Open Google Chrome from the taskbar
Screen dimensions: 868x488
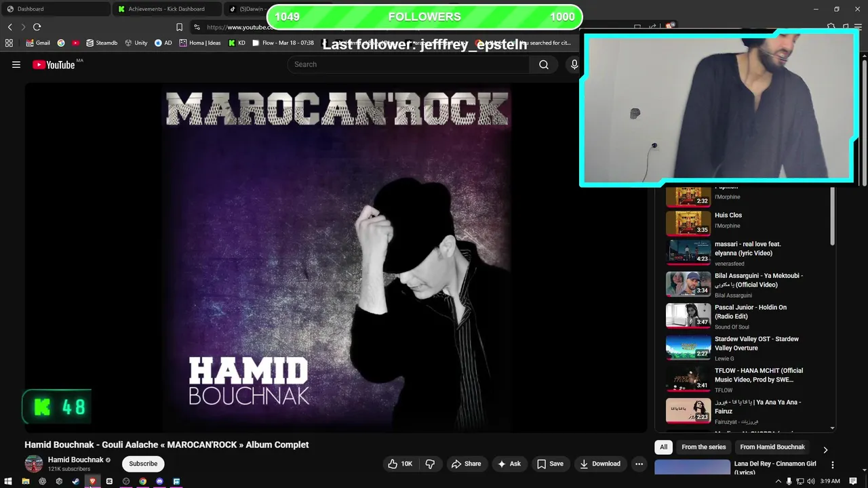pos(142,481)
